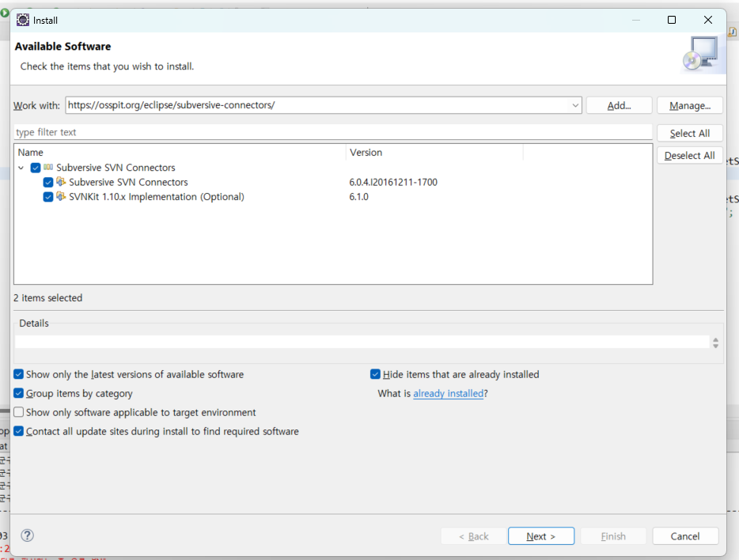Click the Add... button
Image resolution: width=739 pixels, height=560 pixels.
619,105
